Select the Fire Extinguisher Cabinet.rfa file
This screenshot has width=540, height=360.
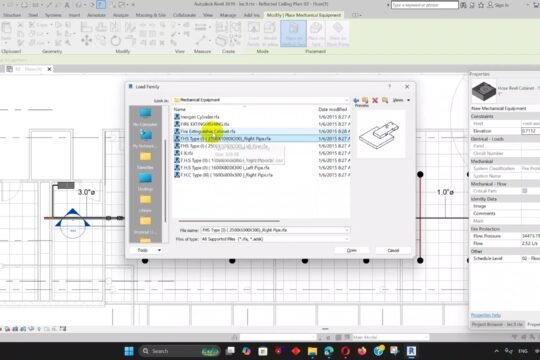tap(208, 131)
